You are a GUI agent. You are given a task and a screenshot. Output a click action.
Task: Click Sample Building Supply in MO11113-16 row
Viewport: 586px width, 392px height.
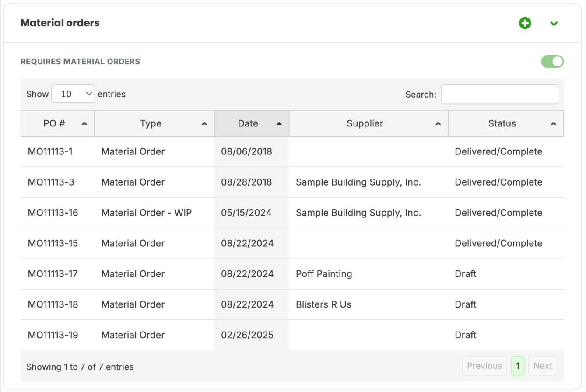(358, 213)
